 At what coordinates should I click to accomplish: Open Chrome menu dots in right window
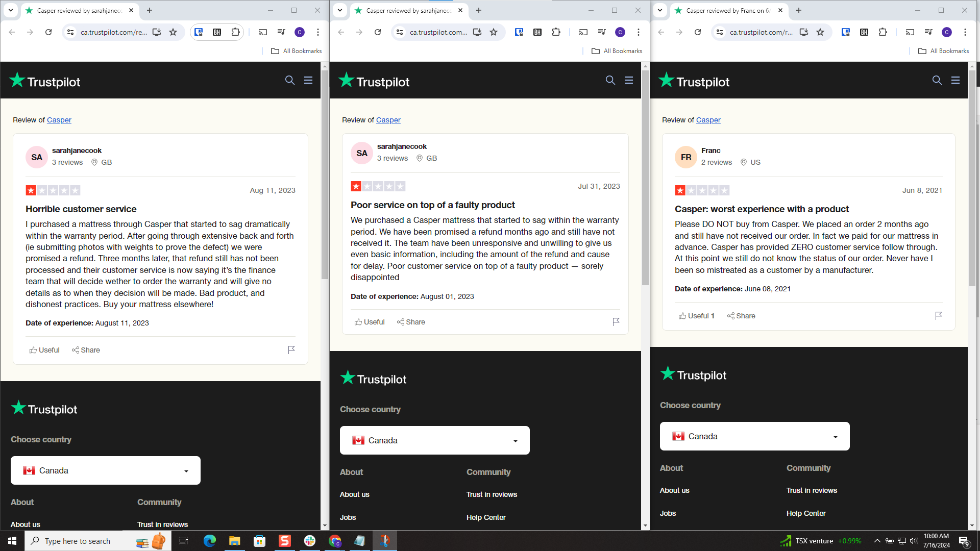point(965,32)
